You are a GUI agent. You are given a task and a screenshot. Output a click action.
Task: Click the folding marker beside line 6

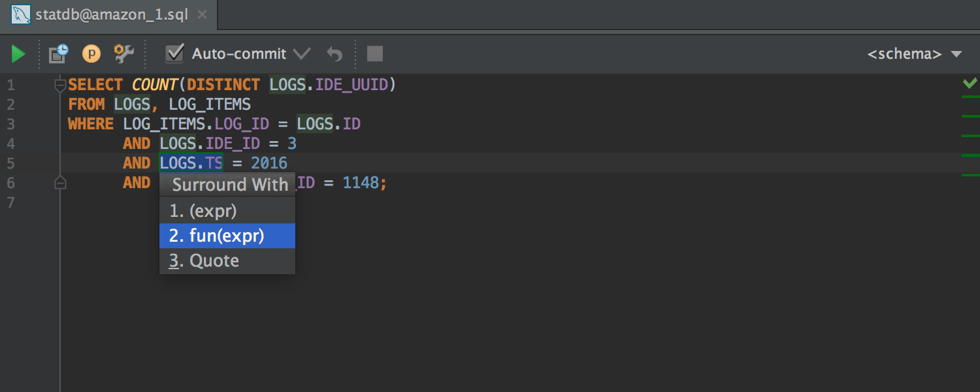60,183
